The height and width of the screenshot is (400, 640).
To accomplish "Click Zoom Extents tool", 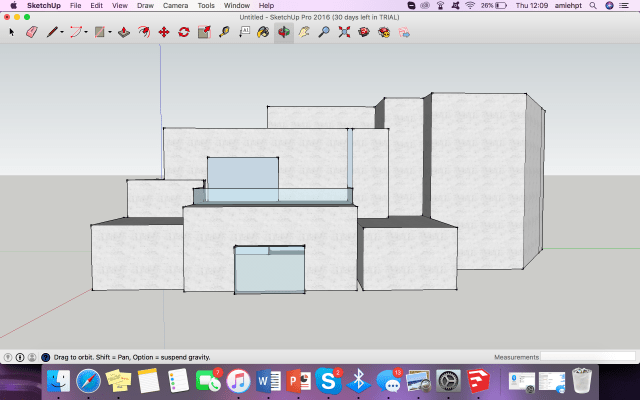I will click(344, 32).
